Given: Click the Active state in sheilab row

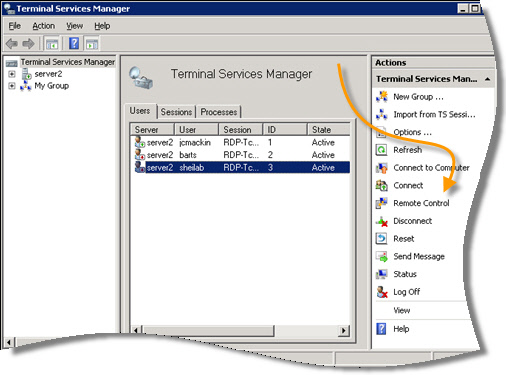Looking at the screenshot, I should tap(323, 167).
